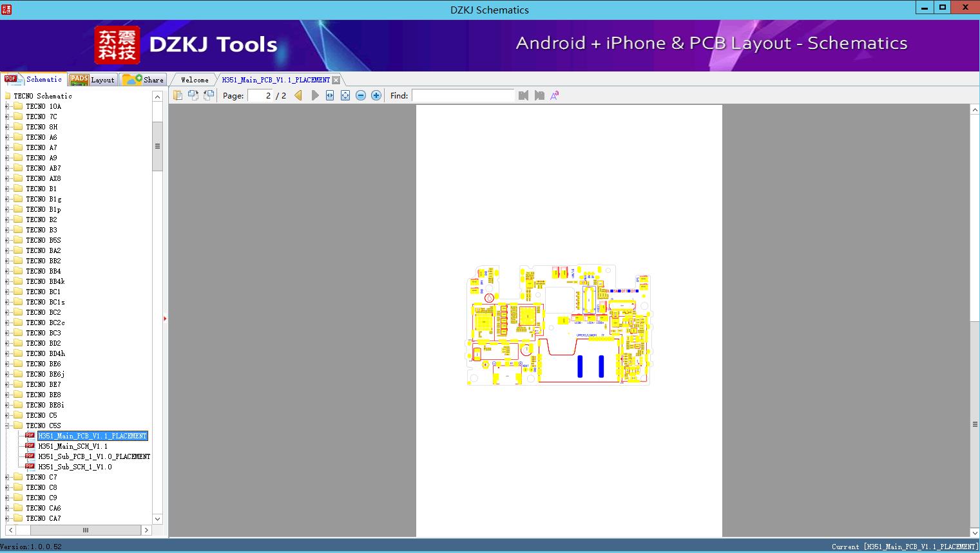Viewport: 980px width, 553px height.
Task: Collapse the side panel with red arrow
Action: click(x=165, y=319)
